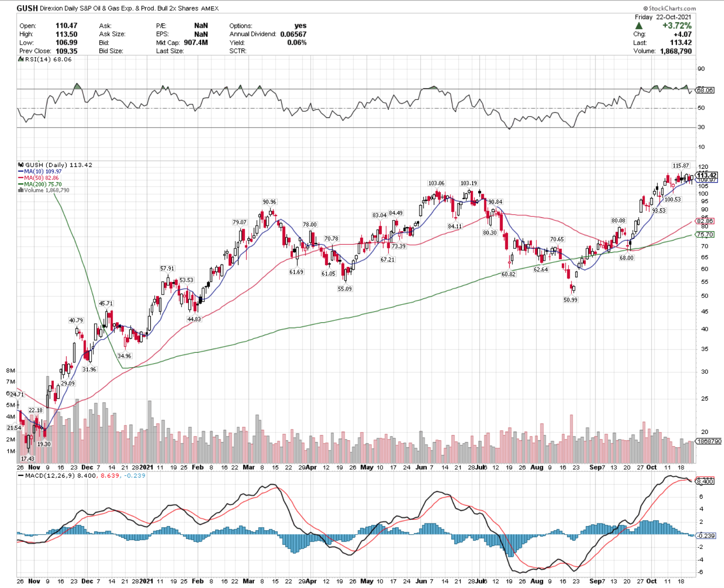Select the MA(10) 109.97 legend entry
724x588 pixels.
[40, 171]
